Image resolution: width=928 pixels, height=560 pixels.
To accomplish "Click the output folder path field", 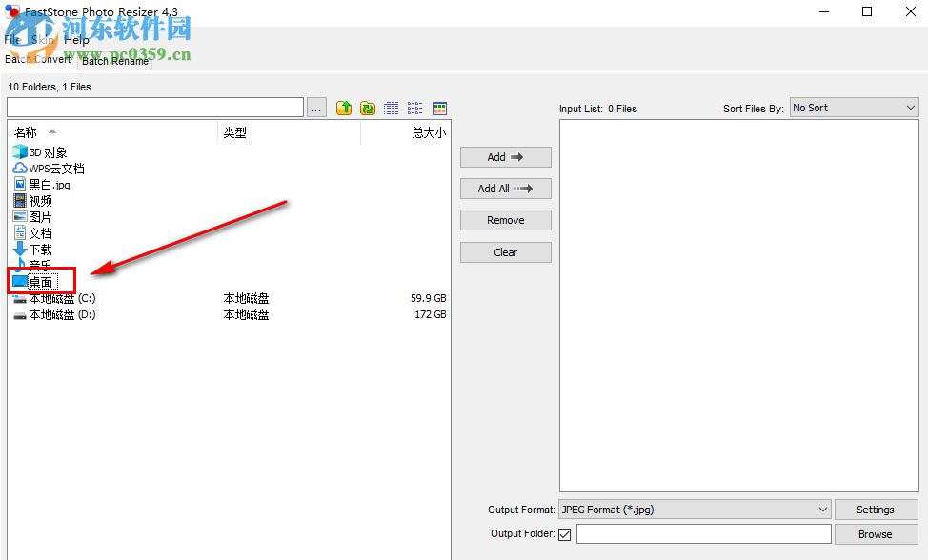I will click(x=704, y=534).
